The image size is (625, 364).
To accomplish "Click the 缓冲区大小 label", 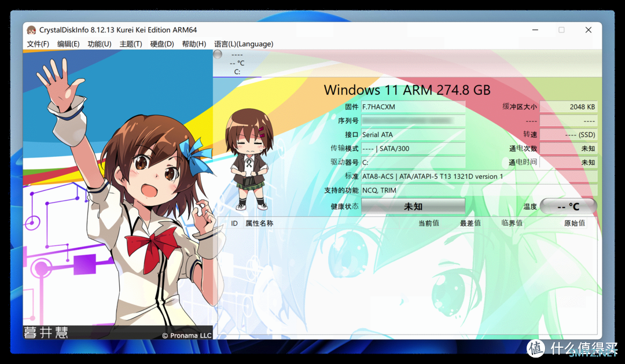I will 519,106.
